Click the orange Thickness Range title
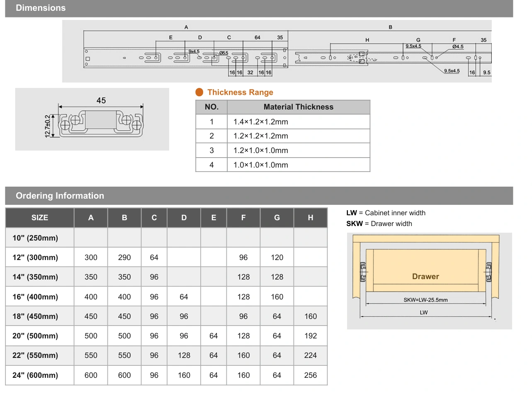The image size is (532, 394). 240,92
